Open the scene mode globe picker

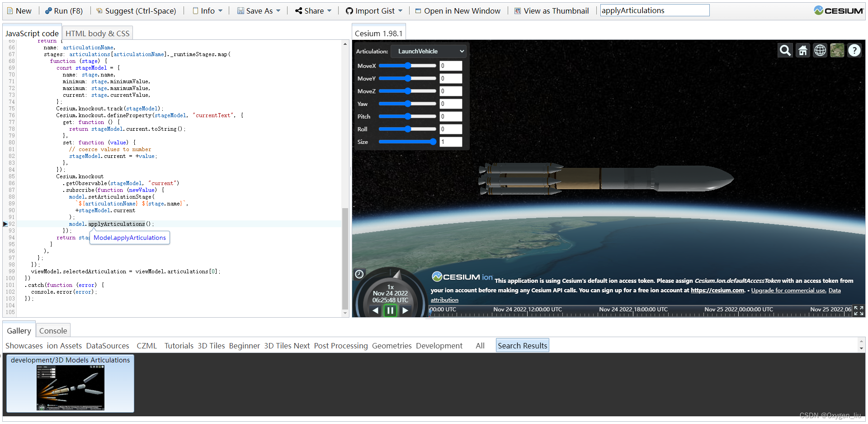point(820,50)
